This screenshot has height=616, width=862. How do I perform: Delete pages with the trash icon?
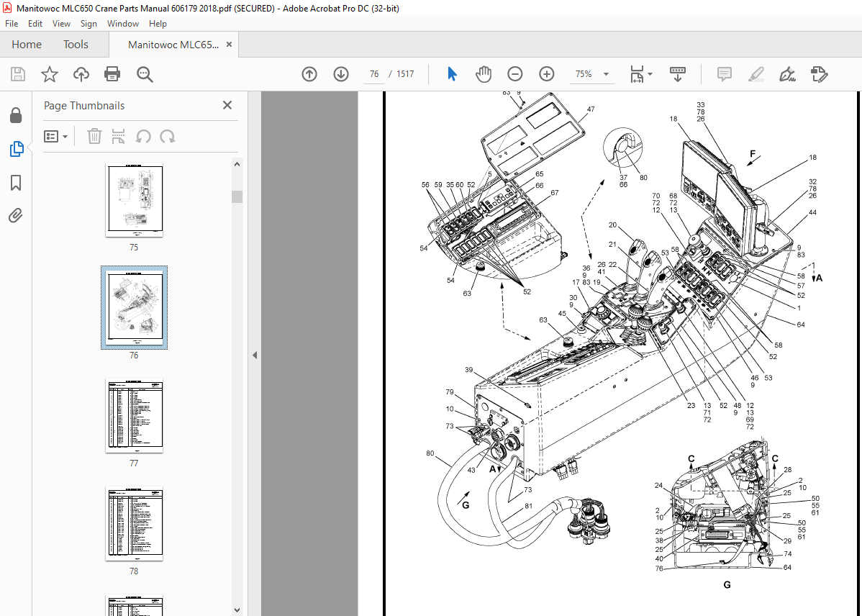(94, 136)
